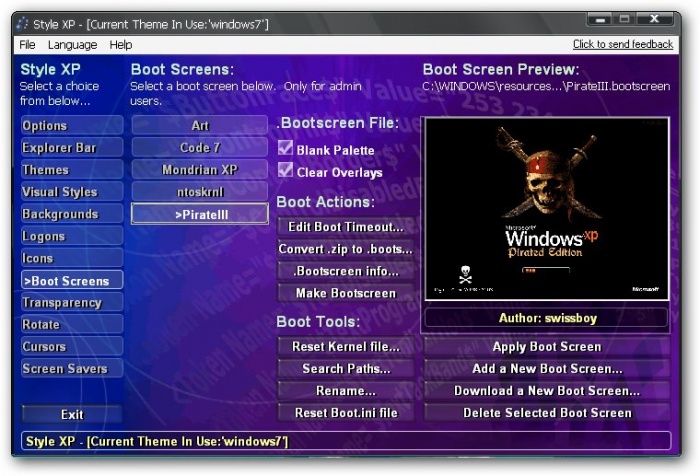Delete the selected boot screen
The height and width of the screenshot is (476, 700).
tap(547, 413)
